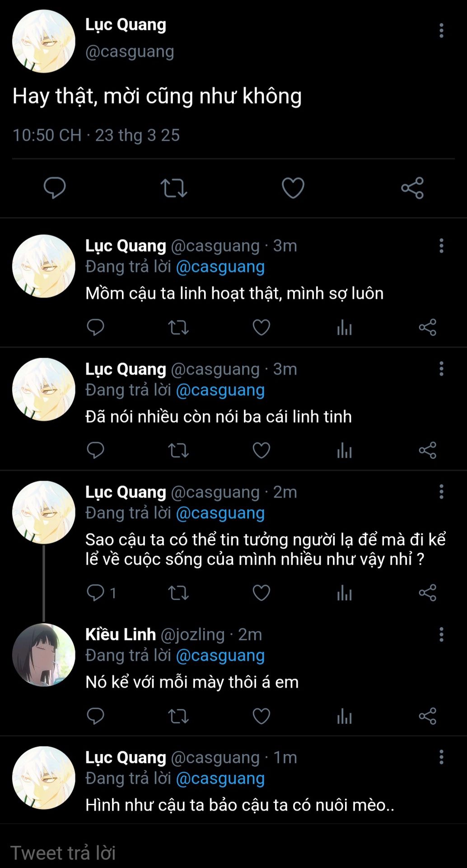467x868 pixels.
Task: Open Lục Quang's avatar on the main tweet
Action: tap(44, 41)
